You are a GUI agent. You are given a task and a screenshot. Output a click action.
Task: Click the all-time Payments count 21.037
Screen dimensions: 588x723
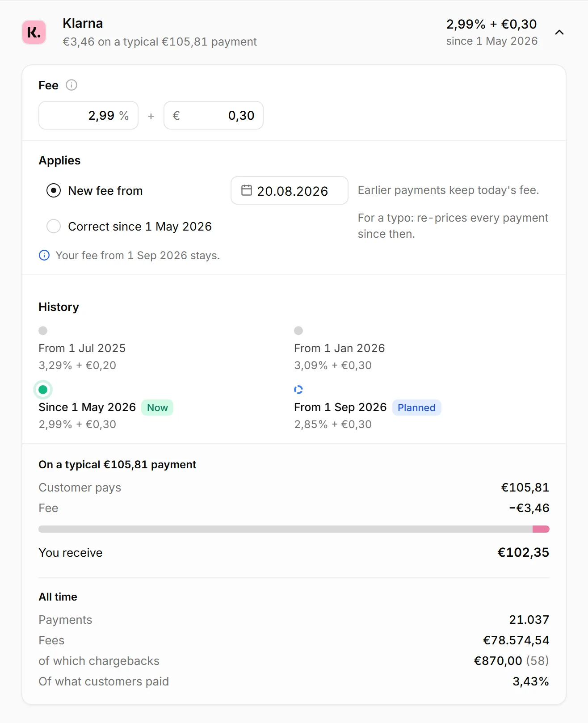(529, 620)
